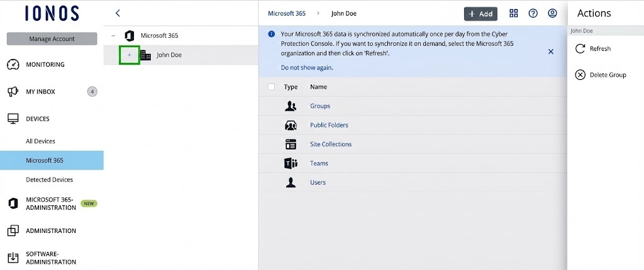Viewport: 644px width, 270px height.
Task: Open MICROSOFT 365-ADMINISTRATION section
Action: [x=50, y=203]
